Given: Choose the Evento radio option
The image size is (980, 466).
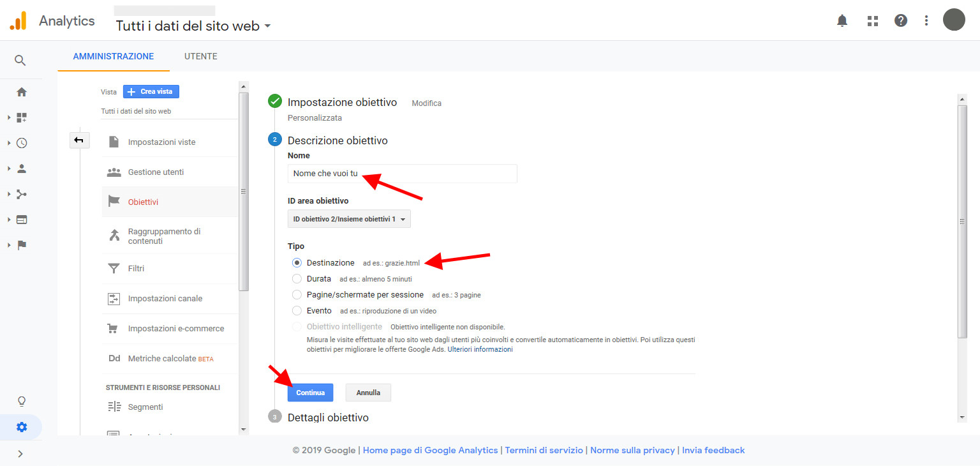Looking at the screenshot, I should pos(297,311).
